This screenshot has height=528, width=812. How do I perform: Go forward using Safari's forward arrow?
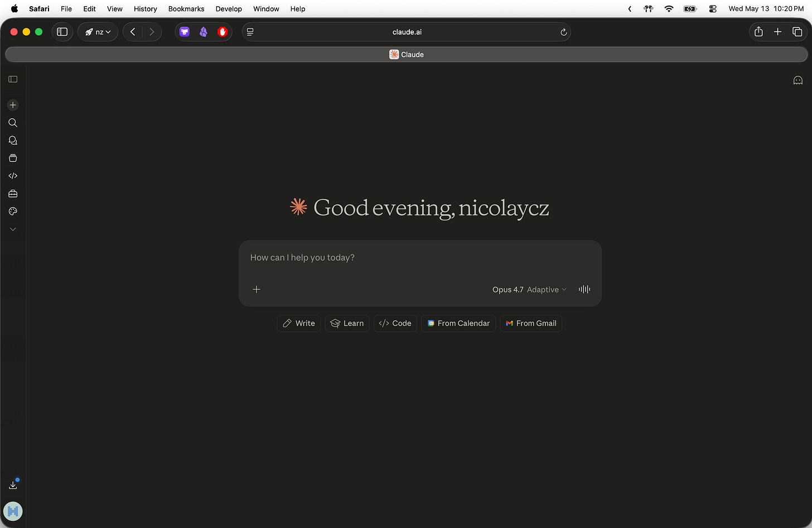pos(152,32)
